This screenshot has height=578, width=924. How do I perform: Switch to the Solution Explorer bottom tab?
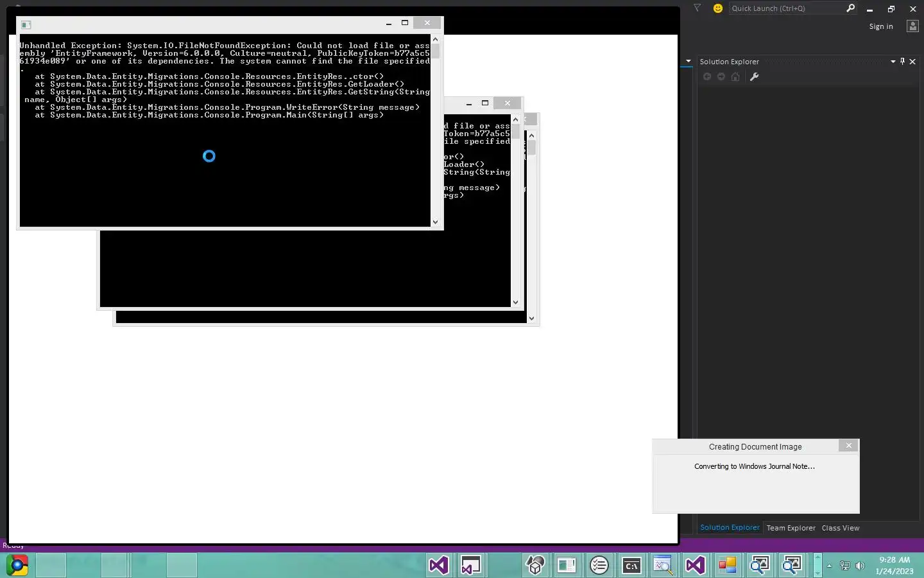coord(730,527)
